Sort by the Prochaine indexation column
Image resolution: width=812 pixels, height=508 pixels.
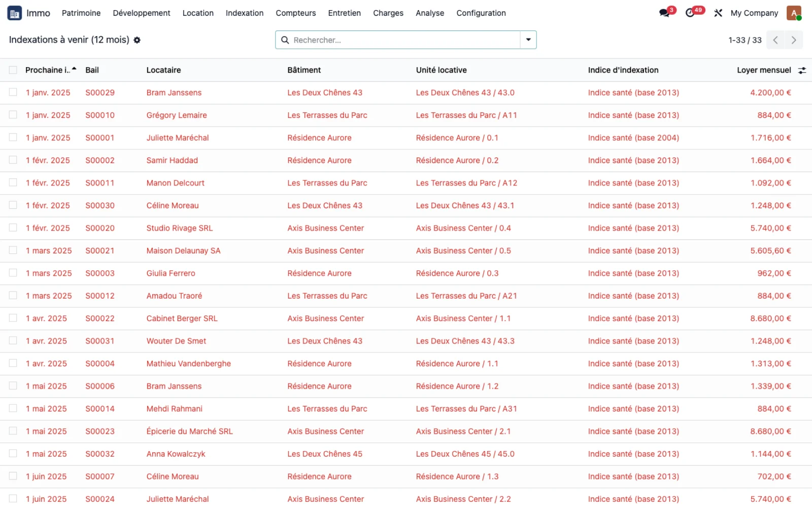pyautogui.click(x=50, y=70)
